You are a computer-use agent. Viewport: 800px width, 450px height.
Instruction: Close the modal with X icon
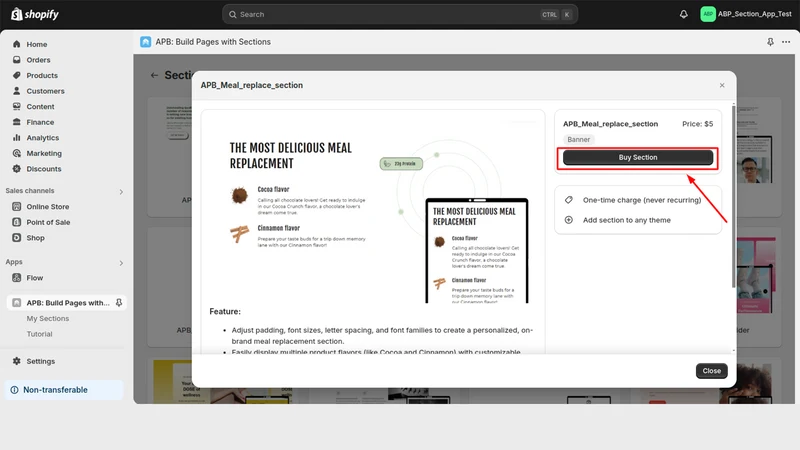(722, 85)
